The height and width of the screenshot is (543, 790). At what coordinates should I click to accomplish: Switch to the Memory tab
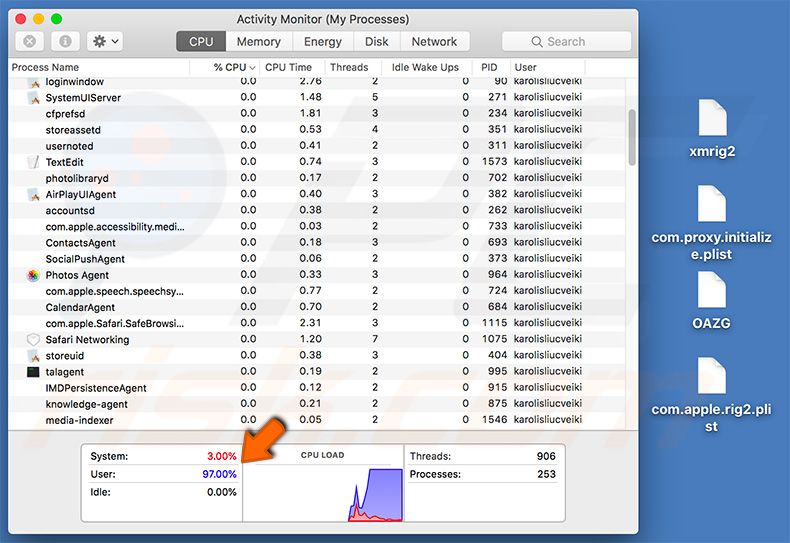click(258, 42)
